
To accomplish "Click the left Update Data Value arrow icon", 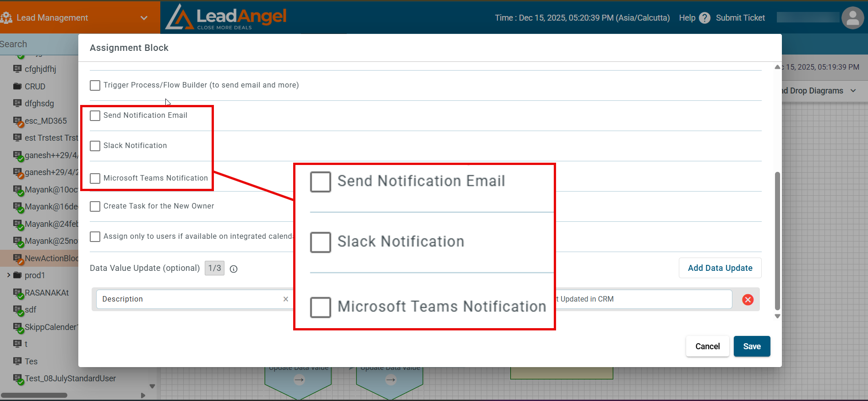I will tap(299, 379).
